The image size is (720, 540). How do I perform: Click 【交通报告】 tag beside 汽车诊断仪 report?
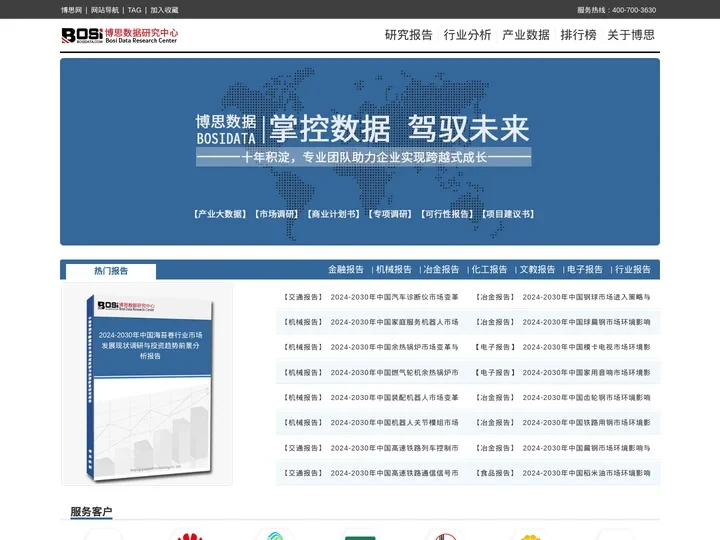(303, 297)
